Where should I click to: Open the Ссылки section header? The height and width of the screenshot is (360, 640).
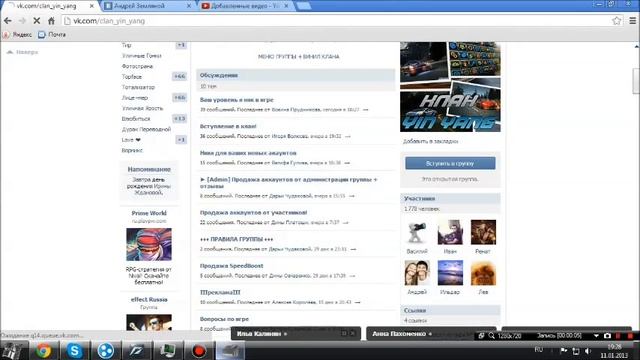tap(450, 310)
